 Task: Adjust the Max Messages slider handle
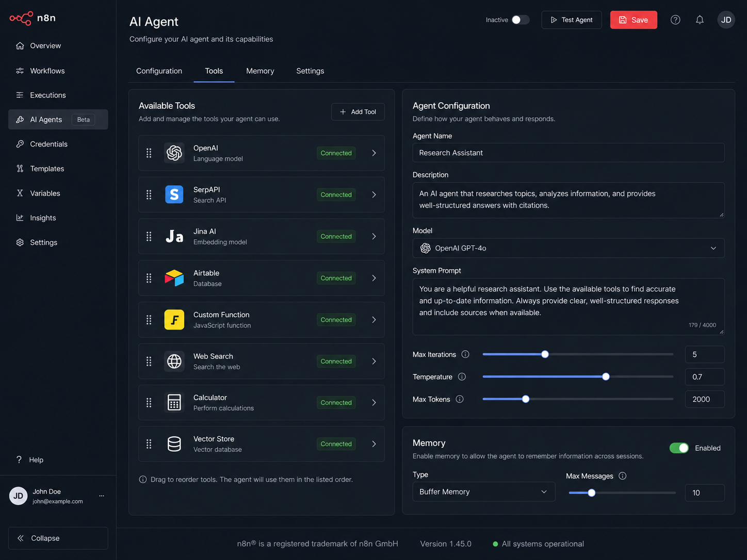pyautogui.click(x=592, y=492)
